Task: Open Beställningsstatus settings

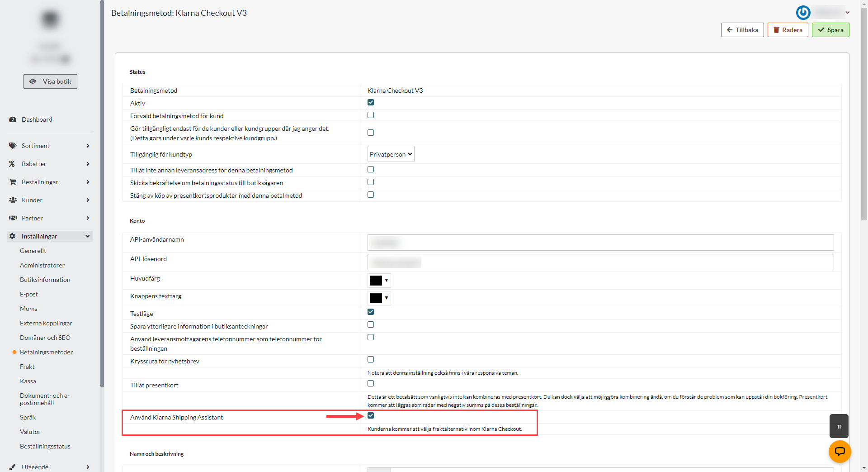Action: [45, 446]
